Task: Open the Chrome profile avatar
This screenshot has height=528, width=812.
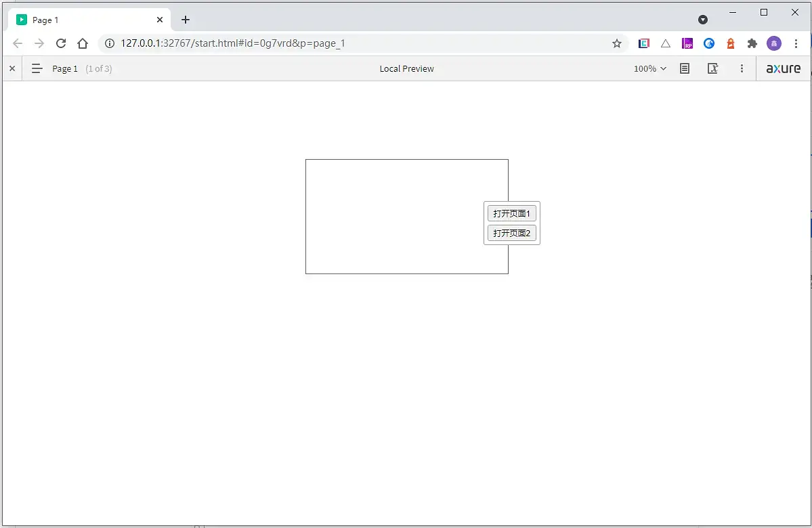Action: point(773,43)
